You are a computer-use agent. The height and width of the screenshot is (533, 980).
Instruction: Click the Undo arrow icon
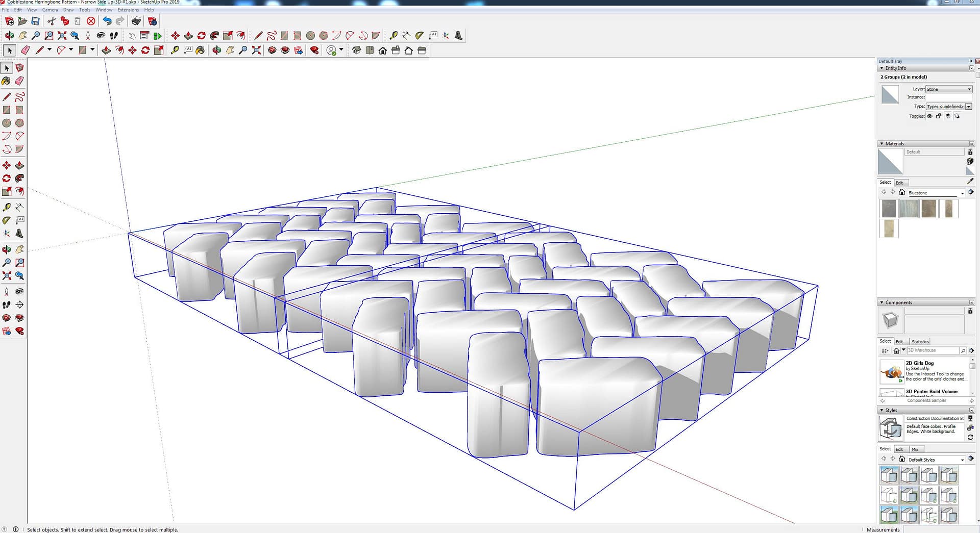pos(107,21)
